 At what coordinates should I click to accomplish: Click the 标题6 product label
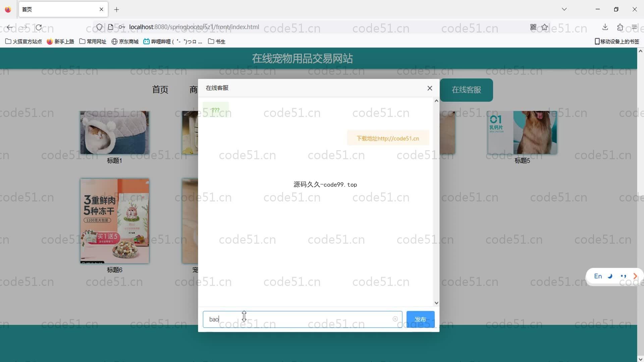click(x=114, y=270)
